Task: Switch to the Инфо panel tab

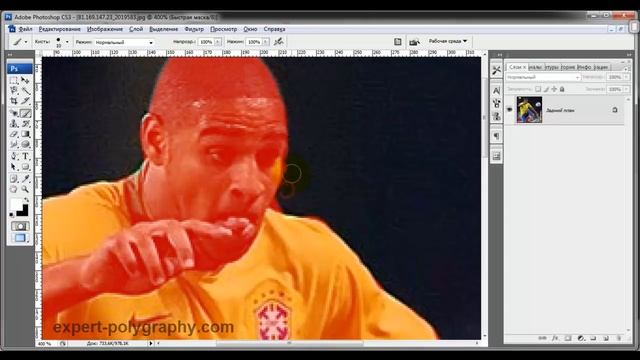Action: pyautogui.click(x=584, y=67)
